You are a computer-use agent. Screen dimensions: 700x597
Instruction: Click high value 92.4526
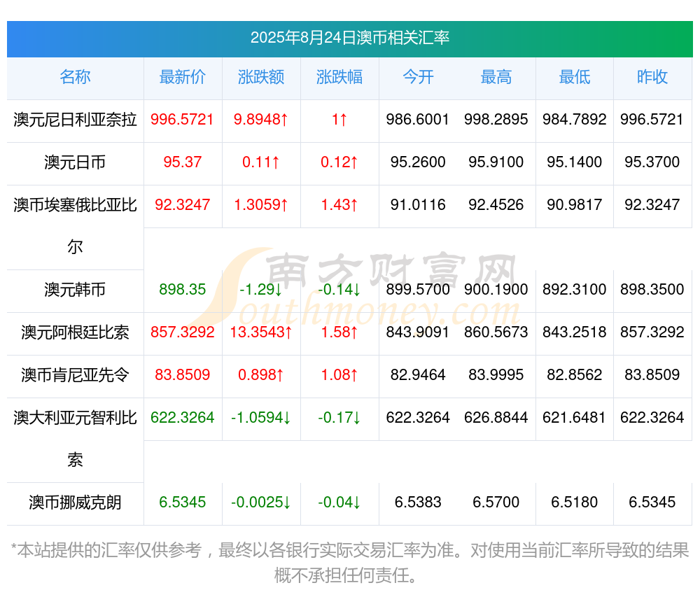click(x=496, y=205)
